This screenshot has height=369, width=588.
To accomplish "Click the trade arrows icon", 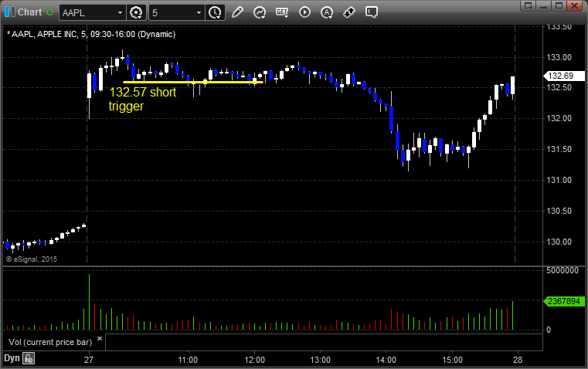I will point(349,12).
